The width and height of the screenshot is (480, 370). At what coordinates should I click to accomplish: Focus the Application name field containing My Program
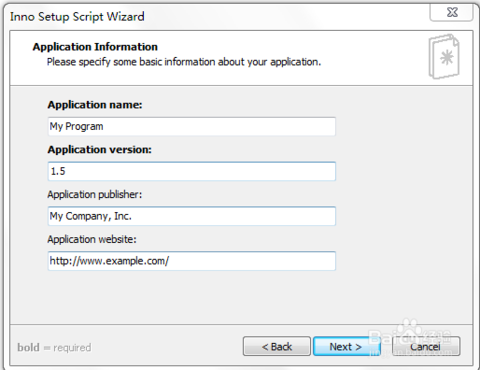(192, 126)
